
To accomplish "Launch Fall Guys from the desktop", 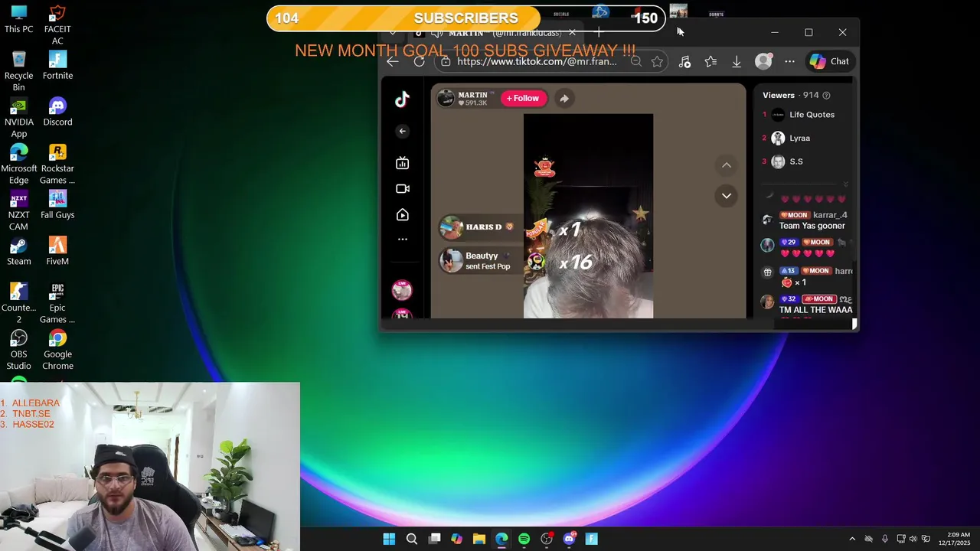I will [x=57, y=205].
